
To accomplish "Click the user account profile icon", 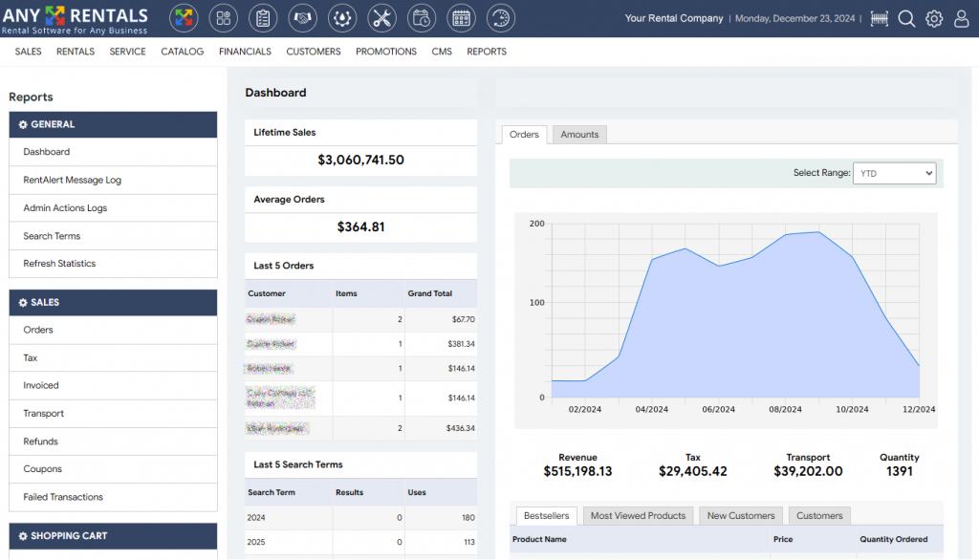I will click(961, 19).
